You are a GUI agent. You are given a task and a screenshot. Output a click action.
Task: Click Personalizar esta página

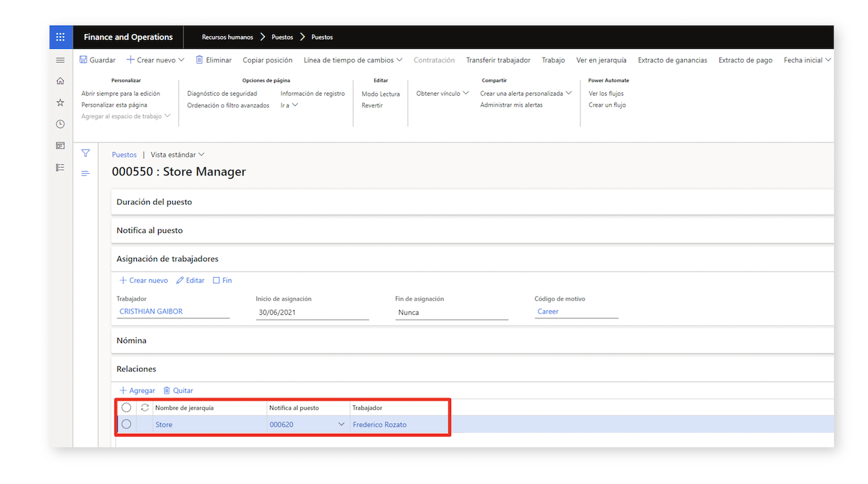[x=114, y=105]
